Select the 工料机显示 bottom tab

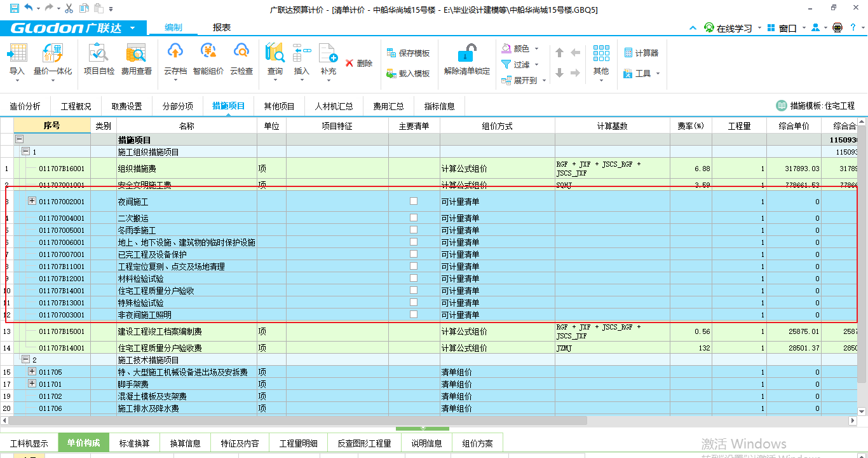[x=29, y=443]
